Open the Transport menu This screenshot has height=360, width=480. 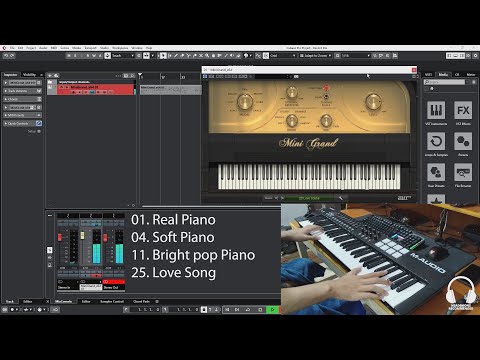coord(90,48)
